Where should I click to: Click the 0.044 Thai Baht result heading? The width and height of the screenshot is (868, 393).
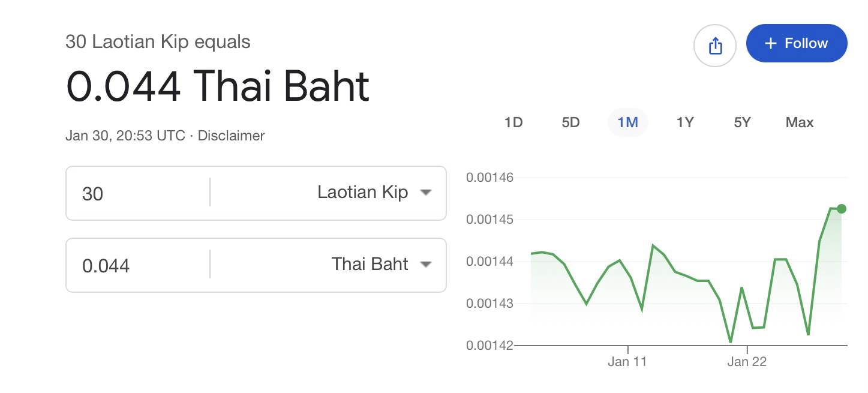click(x=217, y=86)
